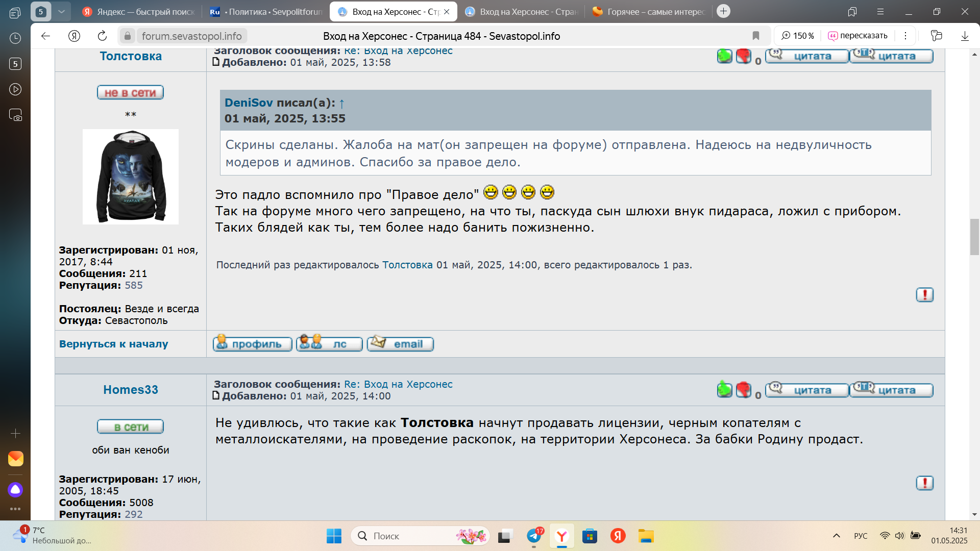Switch to the second Вход на Херсонес tab

[x=521, y=11]
